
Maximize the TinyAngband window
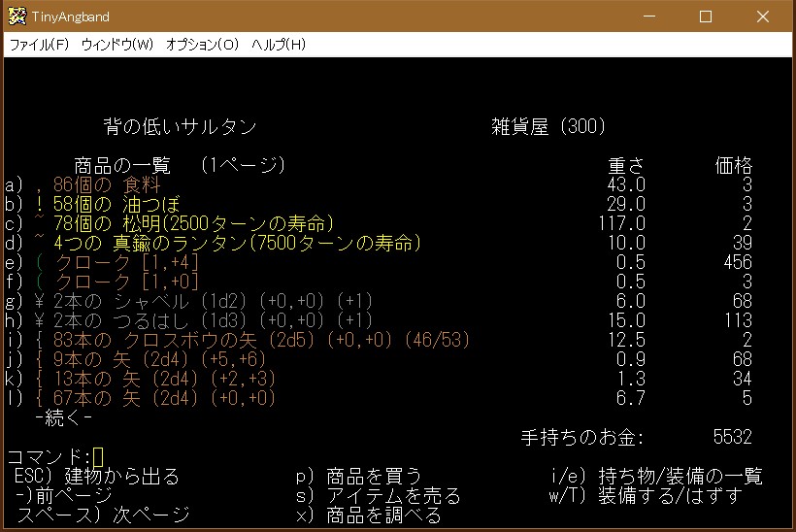tap(706, 17)
